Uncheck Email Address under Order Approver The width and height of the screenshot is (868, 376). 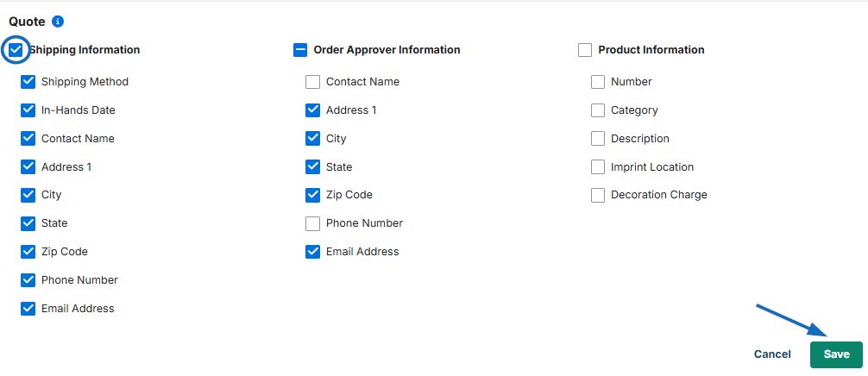point(312,252)
